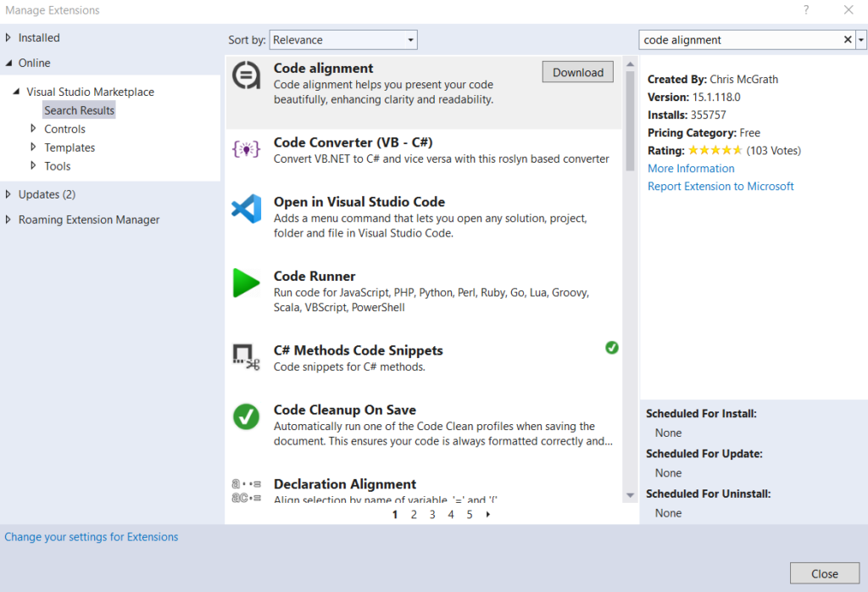Open Report Extension to Microsoft link
Screen dimensions: 868x592
[x=721, y=186]
